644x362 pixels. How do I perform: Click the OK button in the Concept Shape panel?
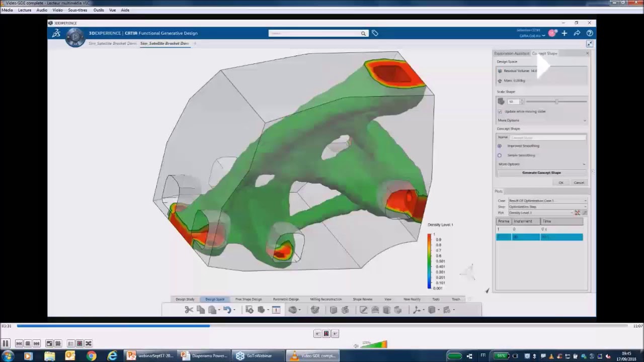click(561, 183)
